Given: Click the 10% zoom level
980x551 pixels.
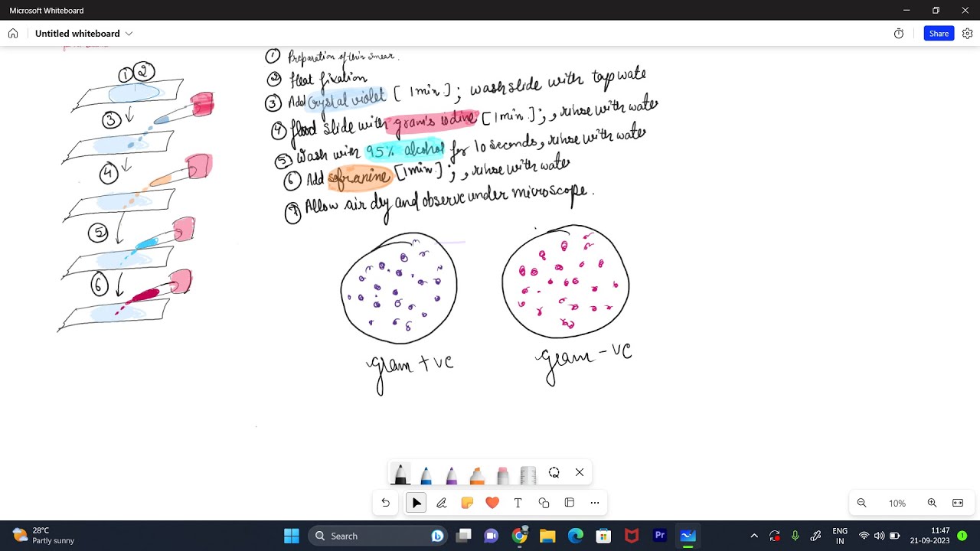Looking at the screenshot, I should pos(897,503).
